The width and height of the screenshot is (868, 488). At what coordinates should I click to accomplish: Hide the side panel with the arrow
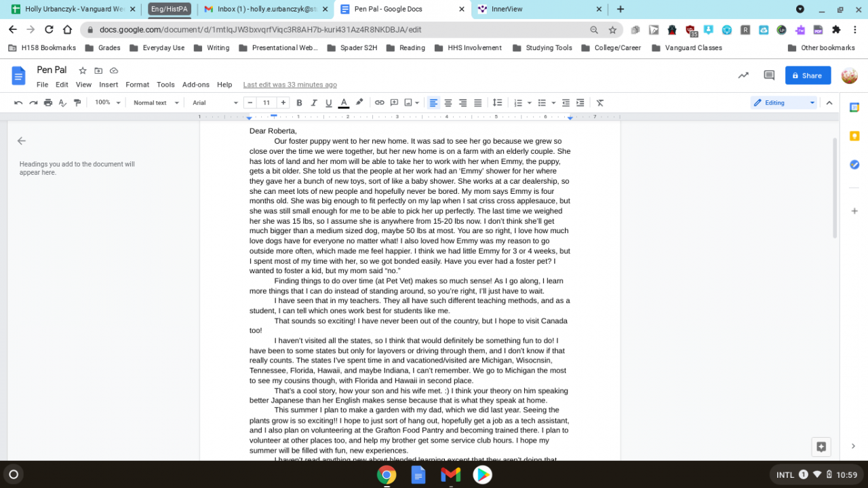coord(854,446)
